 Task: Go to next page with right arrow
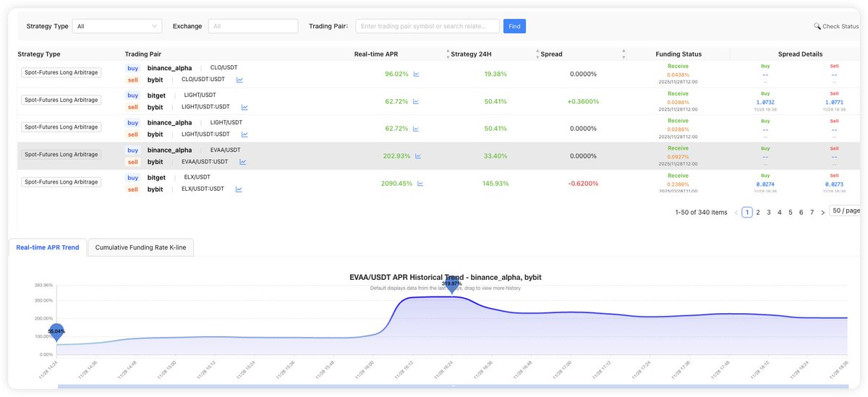[x=823, y=213]
